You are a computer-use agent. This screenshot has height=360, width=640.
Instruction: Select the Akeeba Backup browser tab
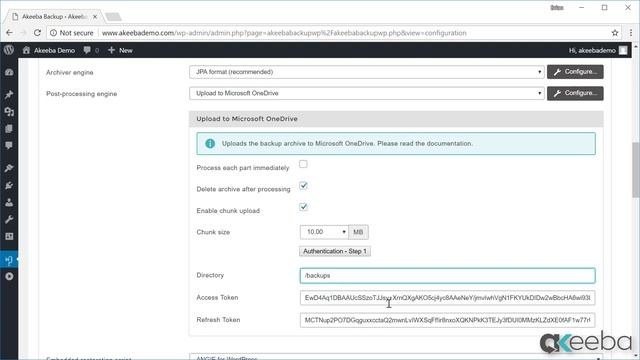(54, 17)
